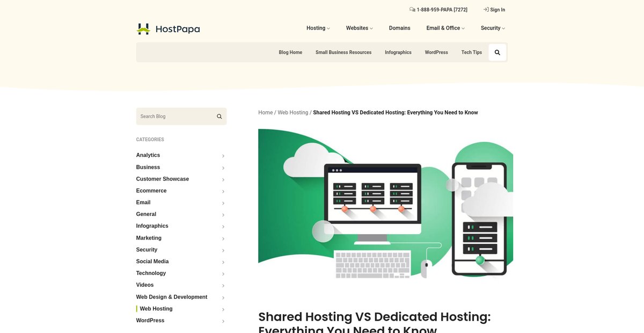Click the Sign In arrow icon
This screenshot has width=644, height=333.
coord(486,10)
